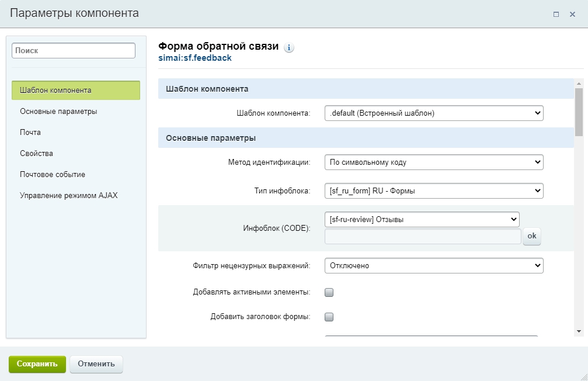Click the "ok" button next to infoblock code
Screen dimensions: 588x381
[532, 236]
